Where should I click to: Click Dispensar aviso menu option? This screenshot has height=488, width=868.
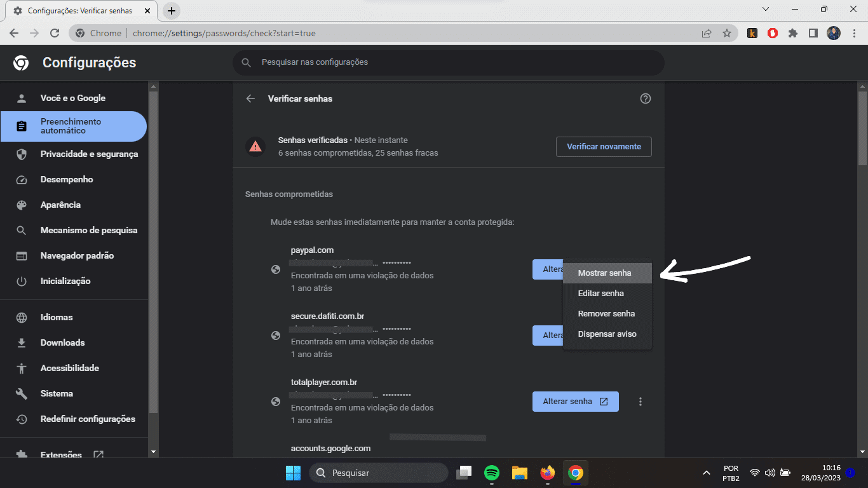coord(607,334)
